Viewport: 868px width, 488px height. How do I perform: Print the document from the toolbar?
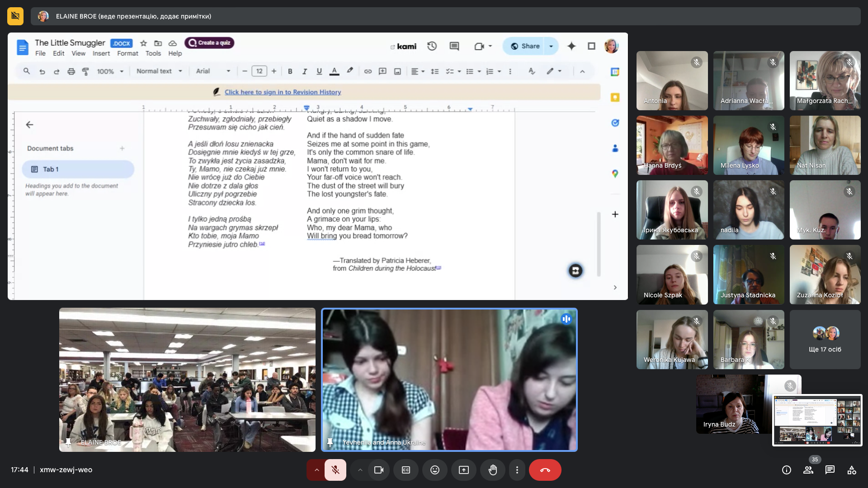[x=71, y=71]
